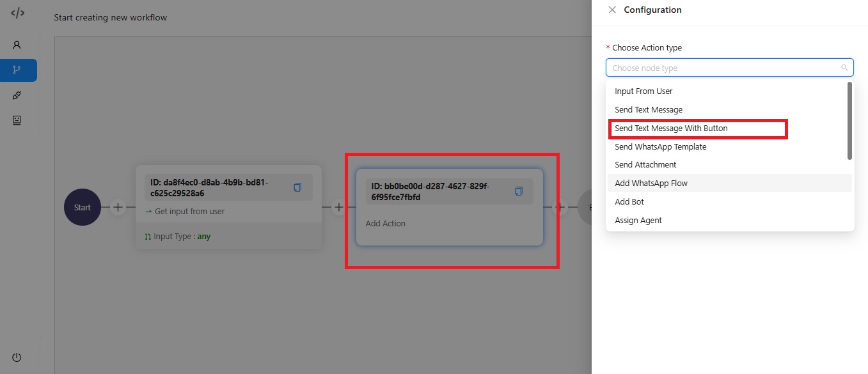
Task: Click the search icon in node type field
Action: click(x=846, y=67)
